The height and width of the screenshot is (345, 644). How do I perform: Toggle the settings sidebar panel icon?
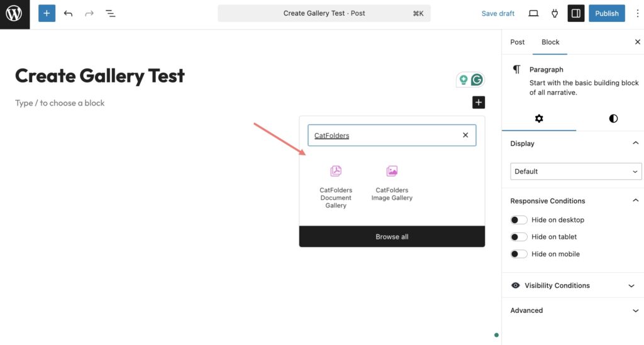(576, 14)
